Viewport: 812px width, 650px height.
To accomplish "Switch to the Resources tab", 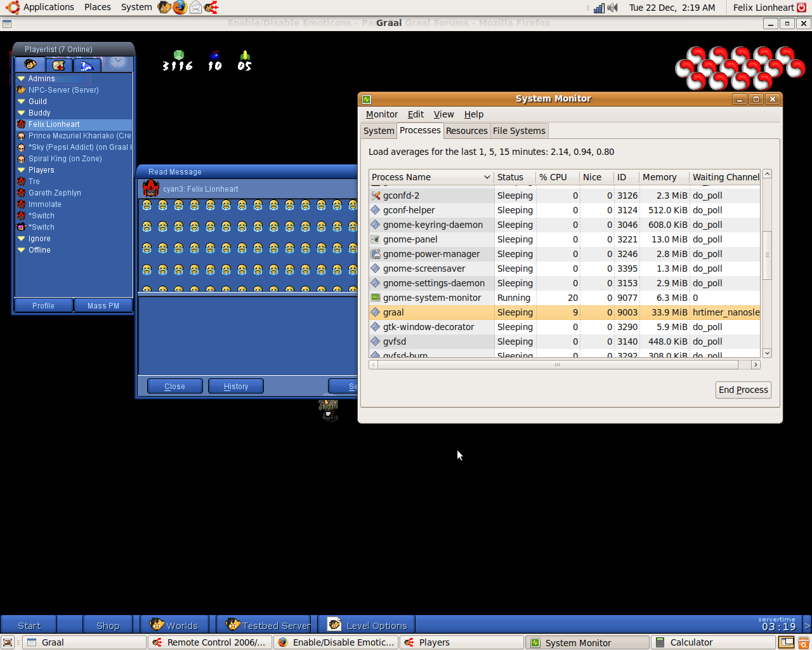I will point(466,131).
